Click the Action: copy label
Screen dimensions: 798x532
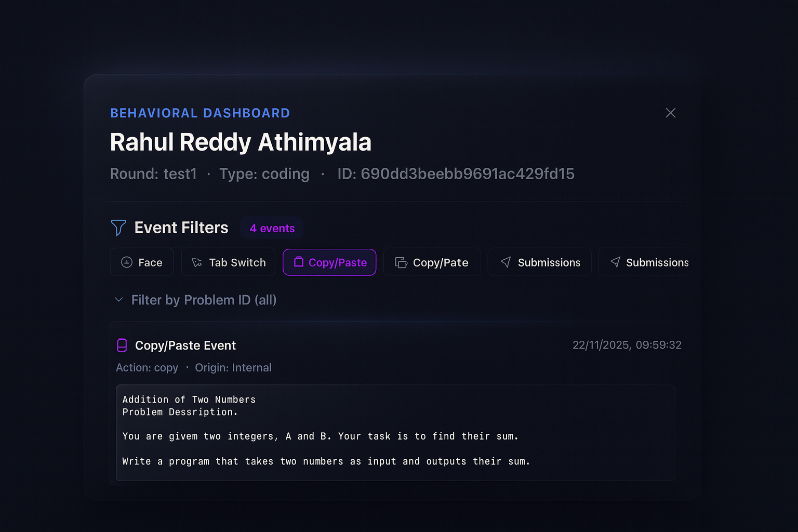(x=147, y=368)
